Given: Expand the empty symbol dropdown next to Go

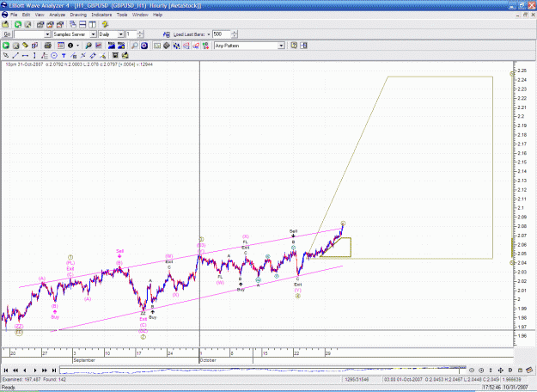Looking at the screenshot, I should tap(47, 34).
